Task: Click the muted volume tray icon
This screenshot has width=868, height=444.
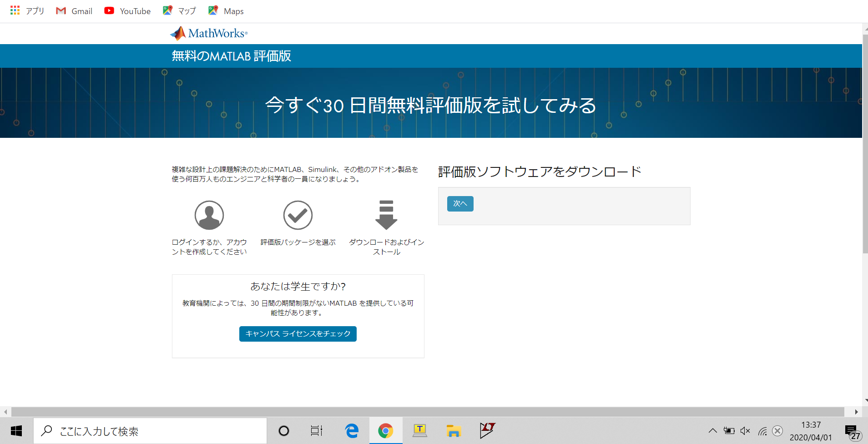Action: click(745, 431)
